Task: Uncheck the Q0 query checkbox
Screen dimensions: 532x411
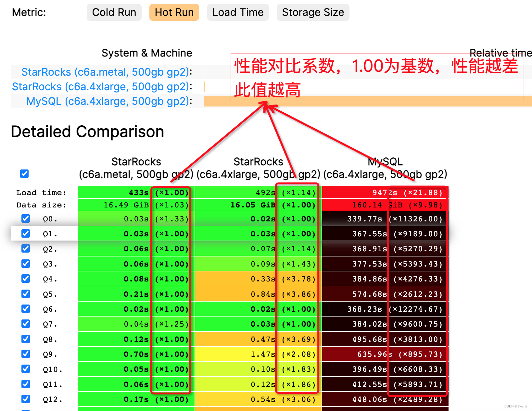Action: point(26,218)
